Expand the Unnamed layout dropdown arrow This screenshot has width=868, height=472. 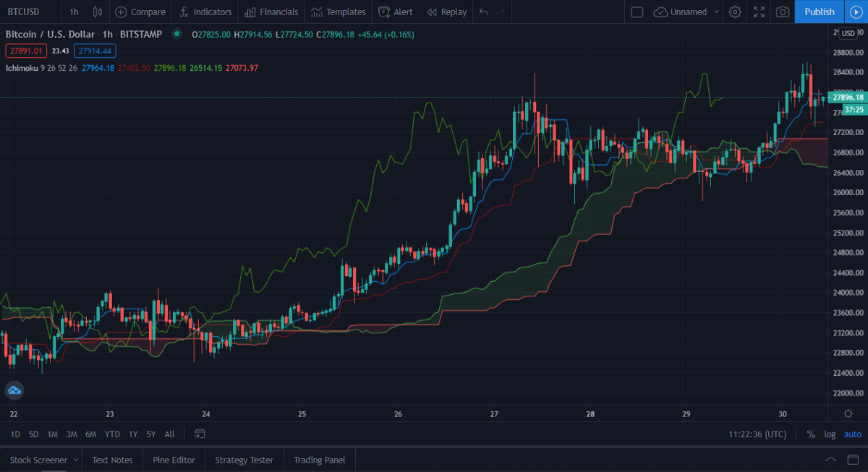(x=717, y=12)
